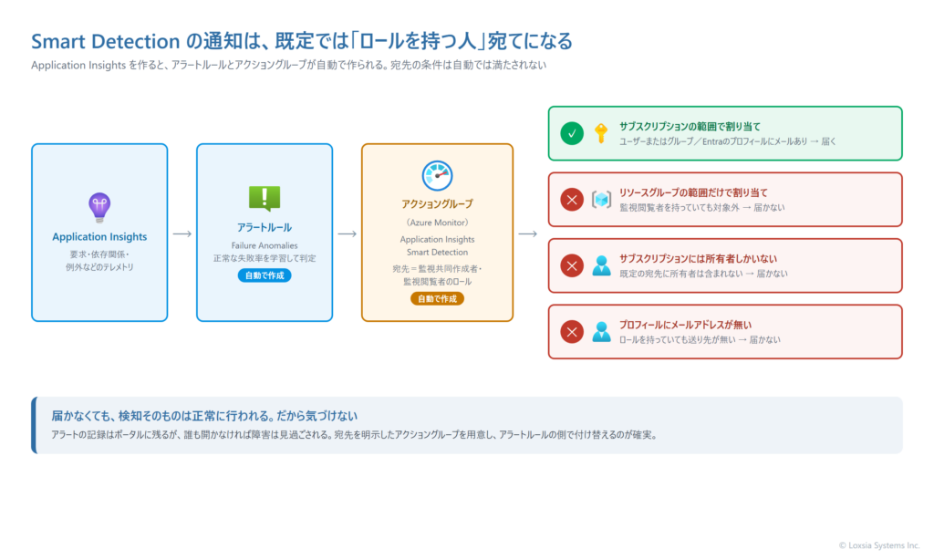Click the サブスクリプションの範囲で割り当て heading
This screenshot has height=560, width=934.
(x=690, y=126)
